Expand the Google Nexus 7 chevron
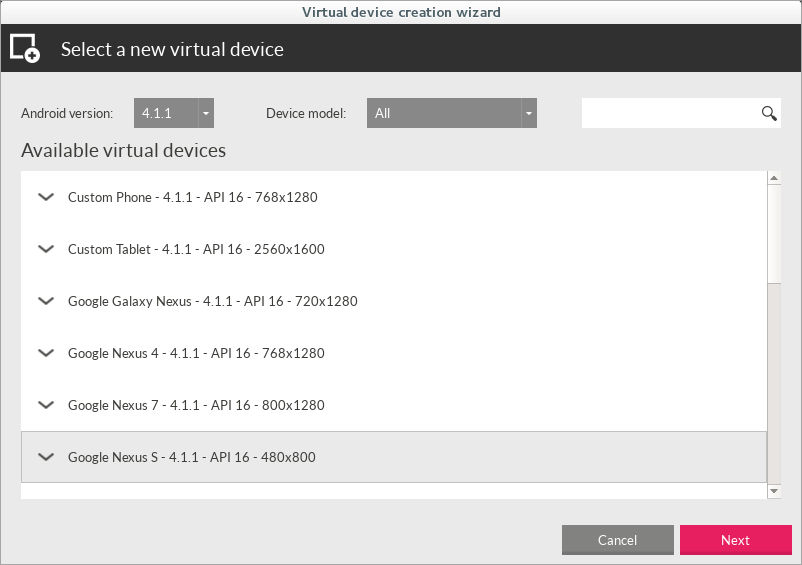The height and width of the screenshot is (565, 802). pos(46,405)
